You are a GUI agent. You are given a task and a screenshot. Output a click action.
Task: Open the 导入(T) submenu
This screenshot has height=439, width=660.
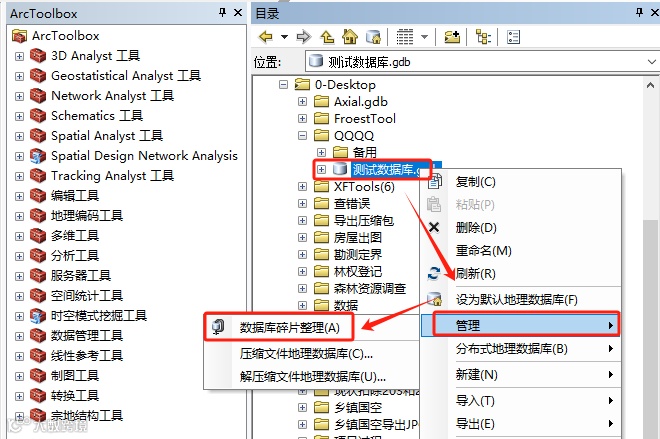521,401
